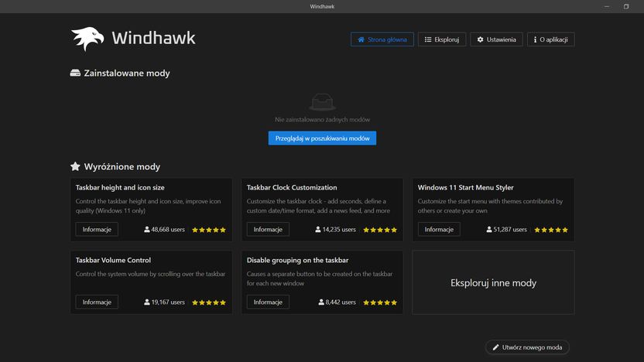Click the Windhawk title text
This screenshot has height=362, width=644.
pyautogui.click(x=153, y=38)
